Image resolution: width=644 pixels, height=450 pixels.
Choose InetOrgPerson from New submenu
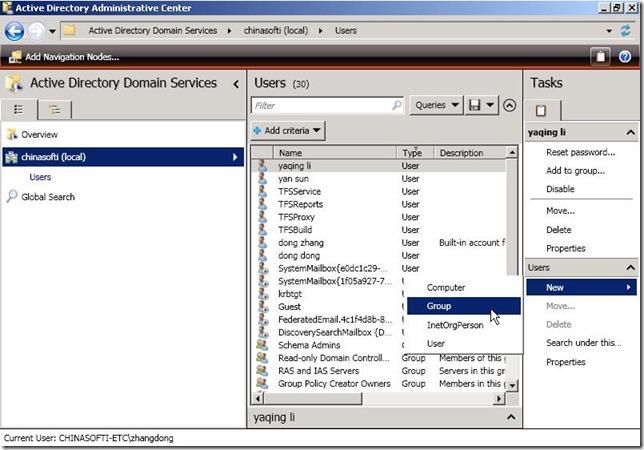(464, 325)
